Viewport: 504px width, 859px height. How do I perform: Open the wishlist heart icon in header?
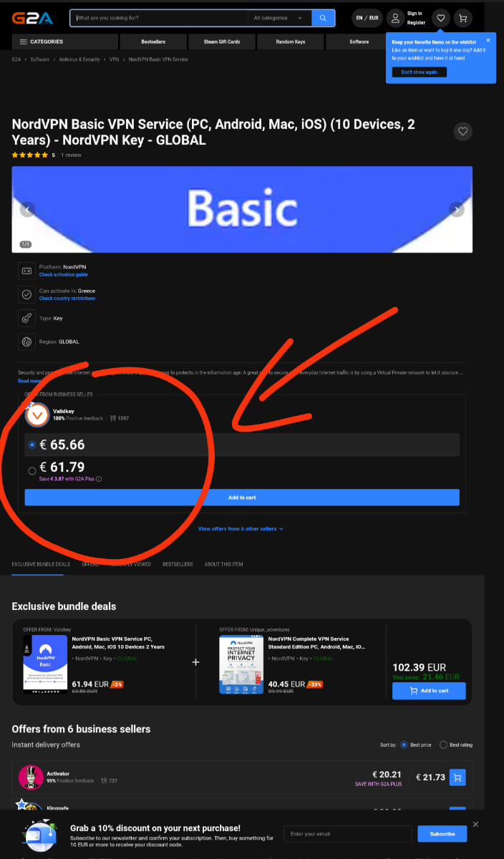coord(441,18)
